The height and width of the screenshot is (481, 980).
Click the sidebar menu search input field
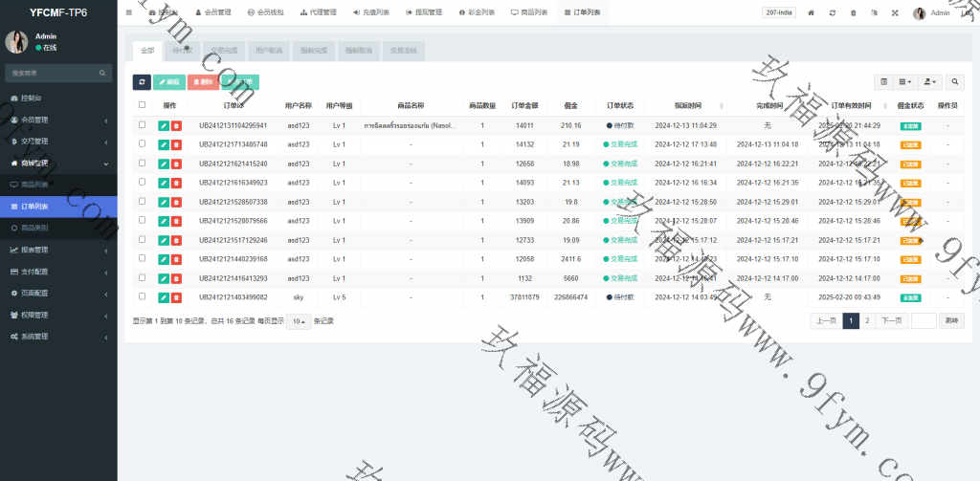[53, 73]
